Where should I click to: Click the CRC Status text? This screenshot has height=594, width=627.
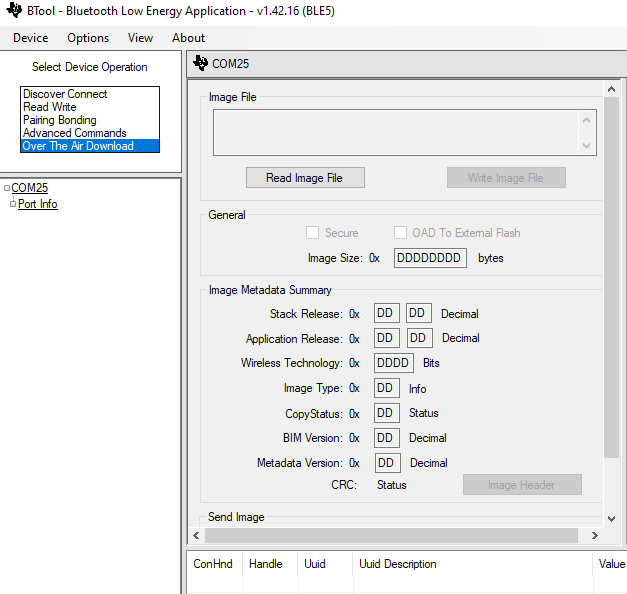point(391,485)
